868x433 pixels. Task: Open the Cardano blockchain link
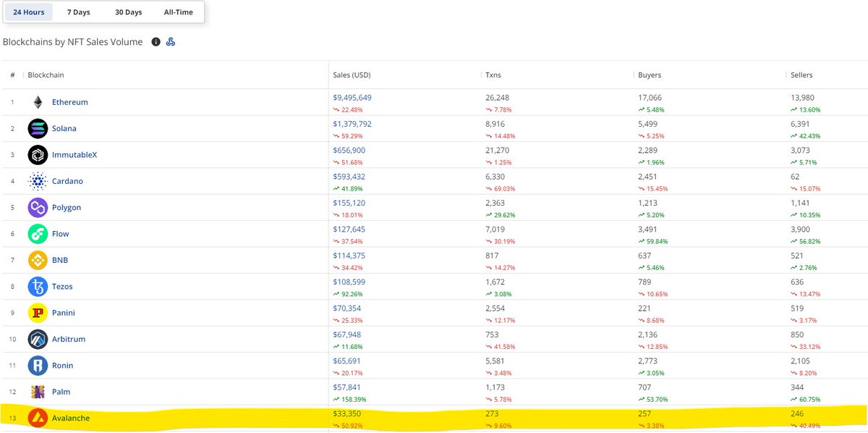coord(67,181)
